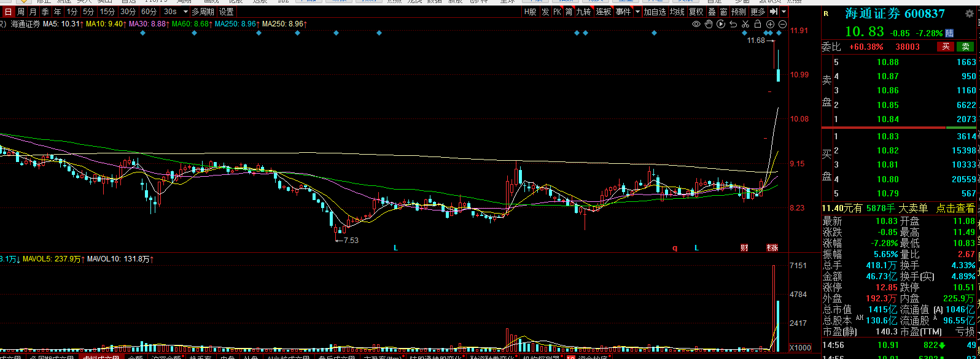Open stock settings gear icon
The width and height of the screenshot is (980, 359).
pos(970,14)
